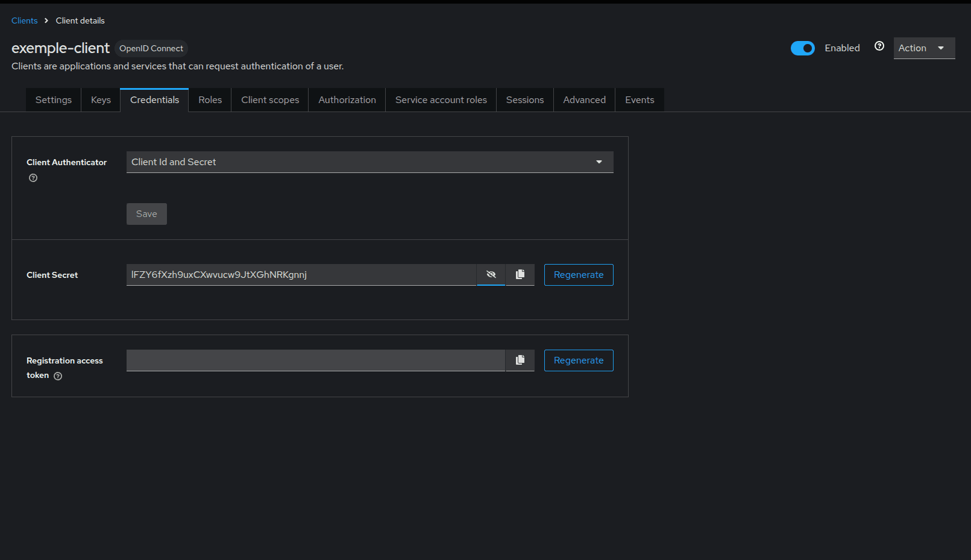The height and width of the screenshot is (560, 971).
Task: Disable the exemple-client with the Enabled toggle
Action: (803, 48)
